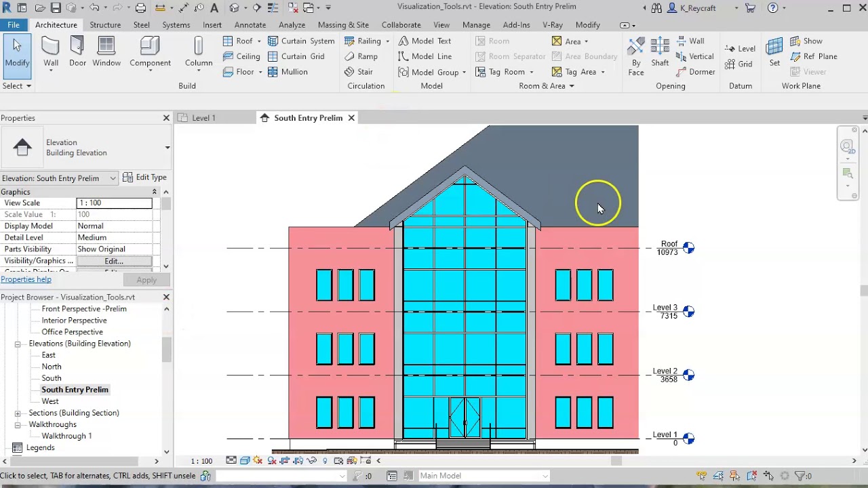Image resolution: width=868 pixels, height=488 pixels.
Task: Open the Floor tool dropdown arrow
Action: click(x=260, y=72)
